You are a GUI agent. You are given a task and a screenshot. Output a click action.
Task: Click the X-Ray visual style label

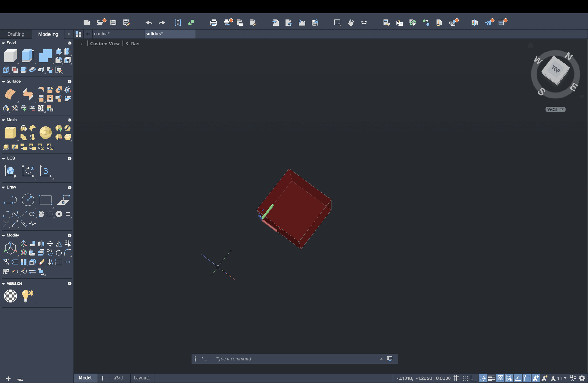132,44
